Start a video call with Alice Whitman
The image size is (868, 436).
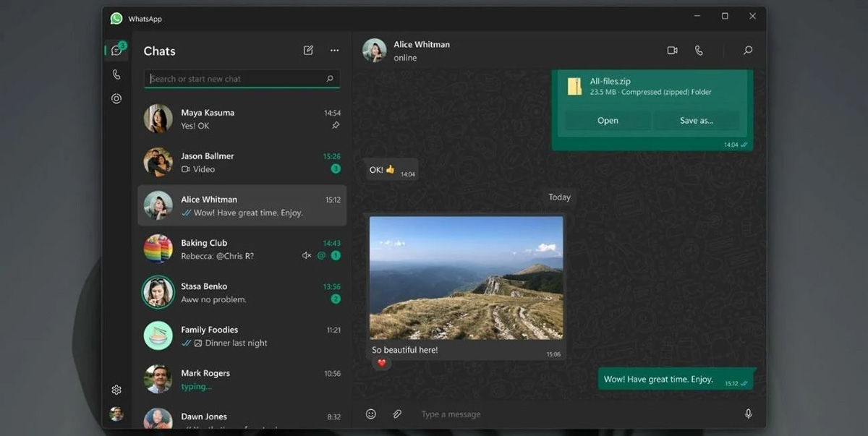point(672,50)
